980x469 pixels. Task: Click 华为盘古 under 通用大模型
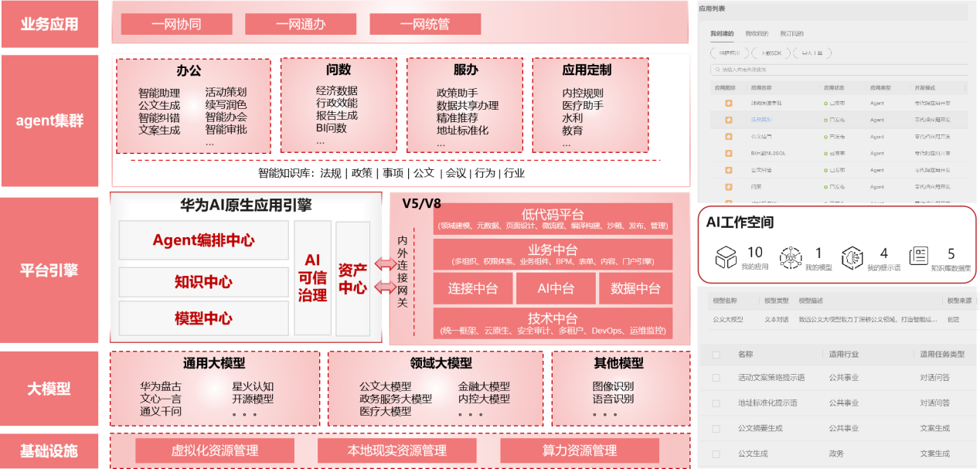(x=161, y=386)
